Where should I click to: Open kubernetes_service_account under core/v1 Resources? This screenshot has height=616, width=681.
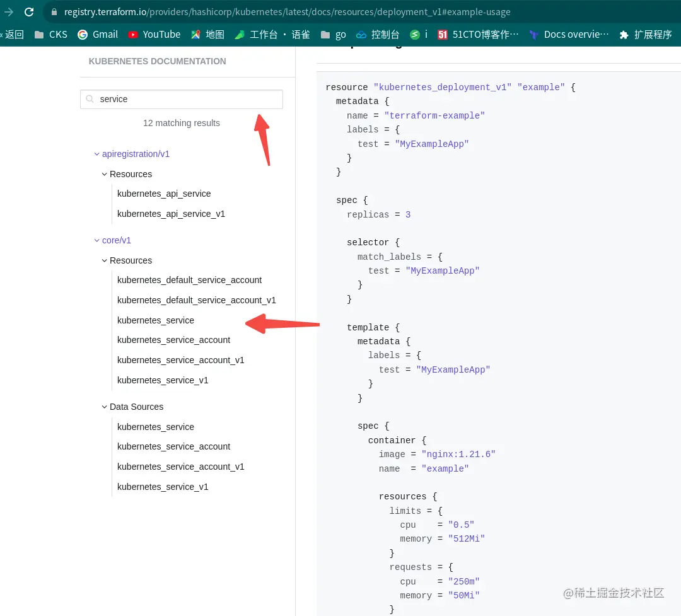(174, 340)
